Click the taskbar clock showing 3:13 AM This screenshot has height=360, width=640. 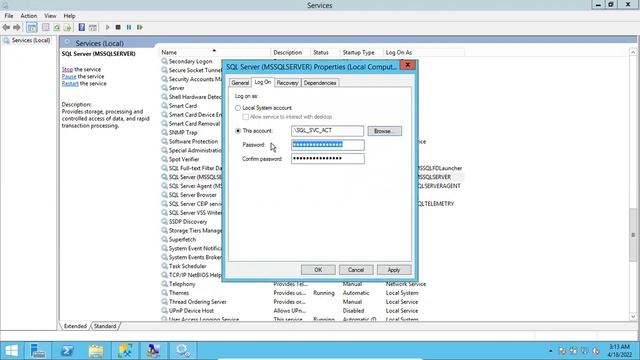619,351
